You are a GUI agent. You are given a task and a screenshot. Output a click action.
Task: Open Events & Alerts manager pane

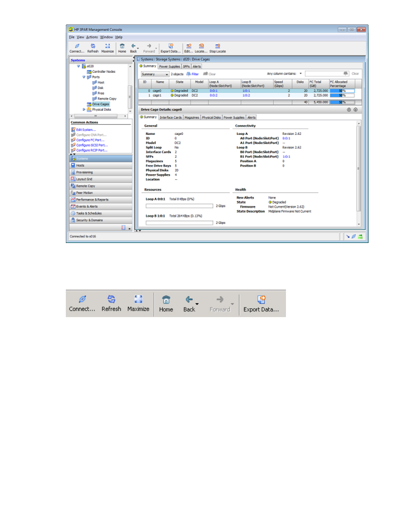coord(101,207)
